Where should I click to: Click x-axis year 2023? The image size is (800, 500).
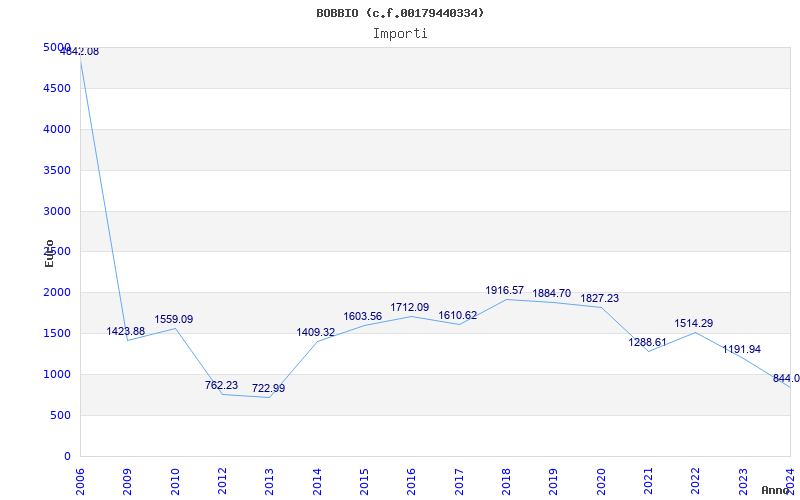[x=743, y=483]
